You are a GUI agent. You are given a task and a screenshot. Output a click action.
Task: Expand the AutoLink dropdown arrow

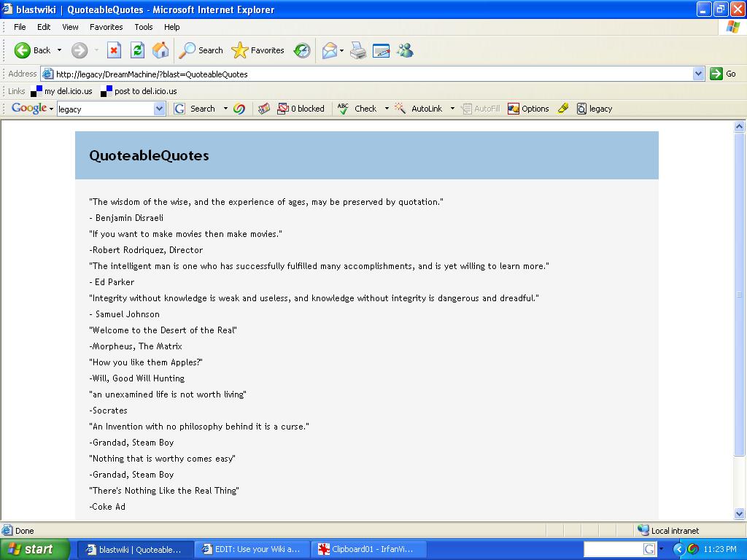click(452, 109)
